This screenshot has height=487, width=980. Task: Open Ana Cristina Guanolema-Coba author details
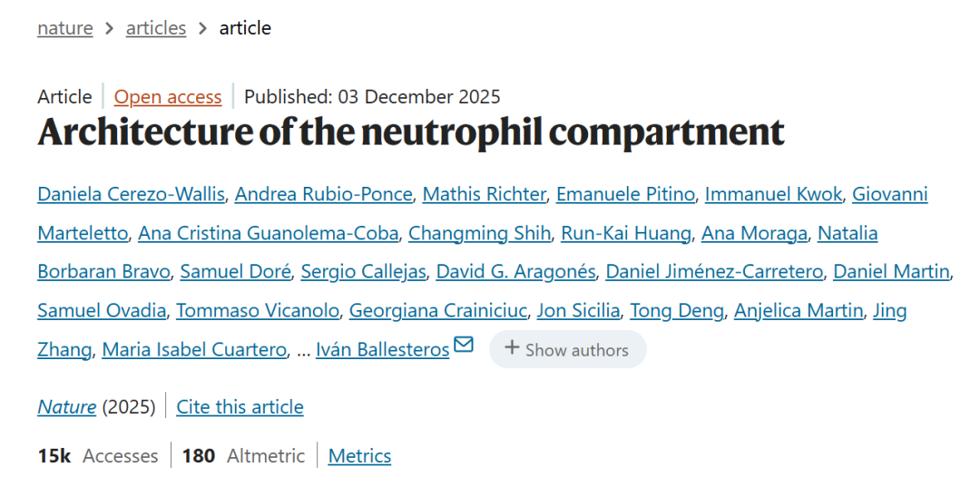click(268, 233)
